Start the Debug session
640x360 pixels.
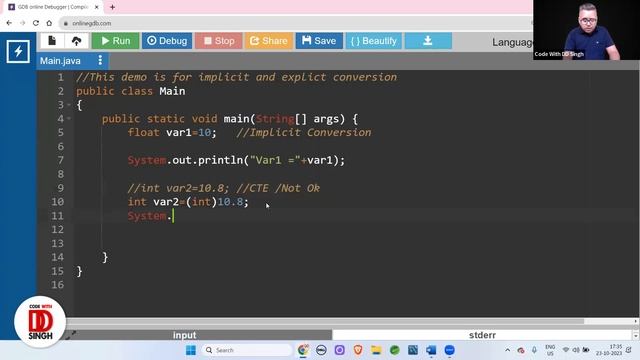click(x=167, y=41)
